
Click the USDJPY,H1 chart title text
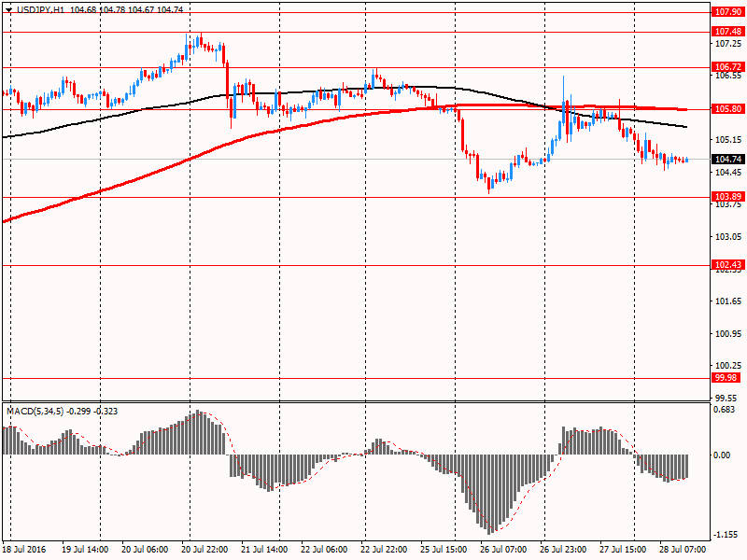pos(41,9)
